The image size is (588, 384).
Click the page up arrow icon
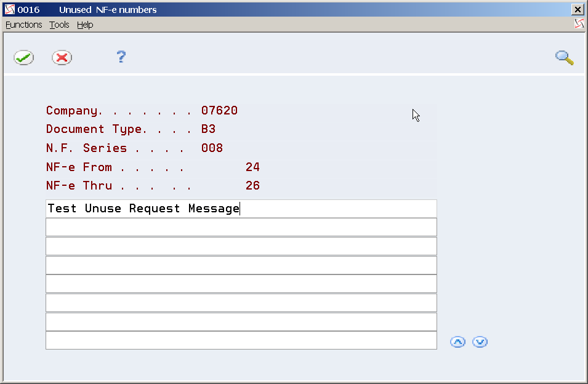[457, 342]
